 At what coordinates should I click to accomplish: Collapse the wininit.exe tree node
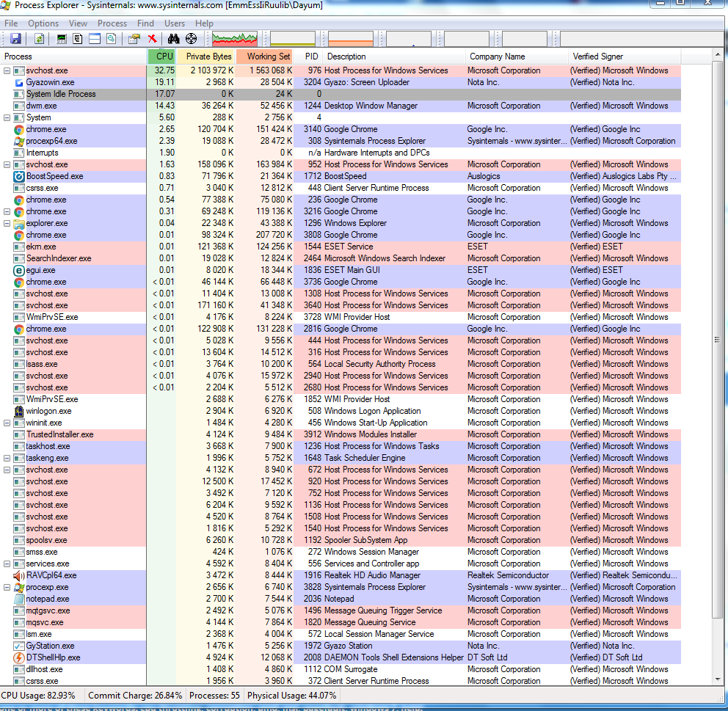click(7, 423)
